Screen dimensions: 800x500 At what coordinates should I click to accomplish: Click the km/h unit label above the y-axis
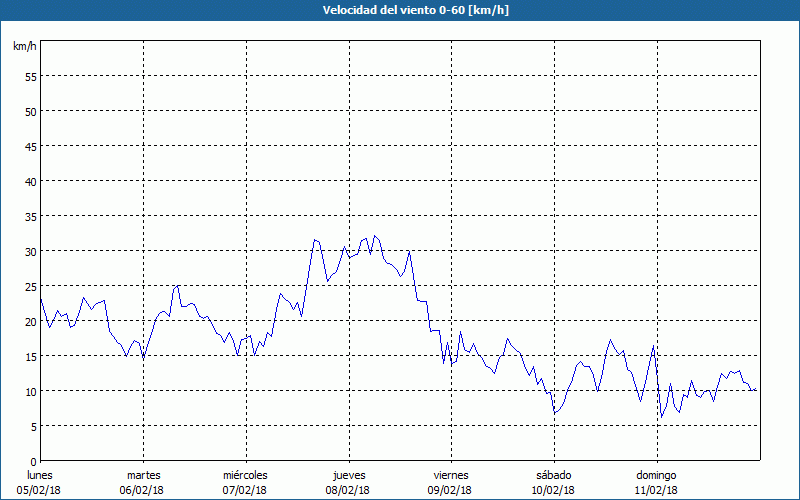(x=25, y=47)
